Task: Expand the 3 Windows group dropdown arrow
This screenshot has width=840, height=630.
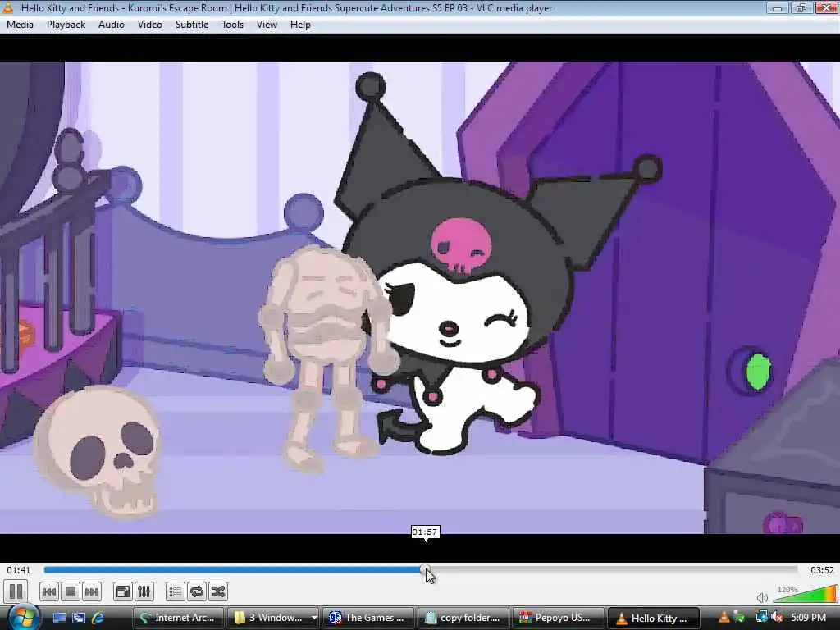Action: (x=314, y=618)
